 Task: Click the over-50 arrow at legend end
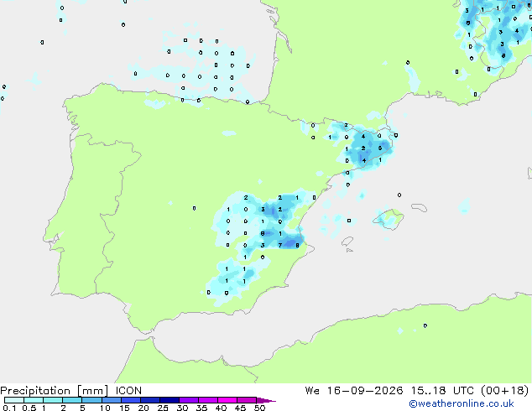click(x=266, y=400)
